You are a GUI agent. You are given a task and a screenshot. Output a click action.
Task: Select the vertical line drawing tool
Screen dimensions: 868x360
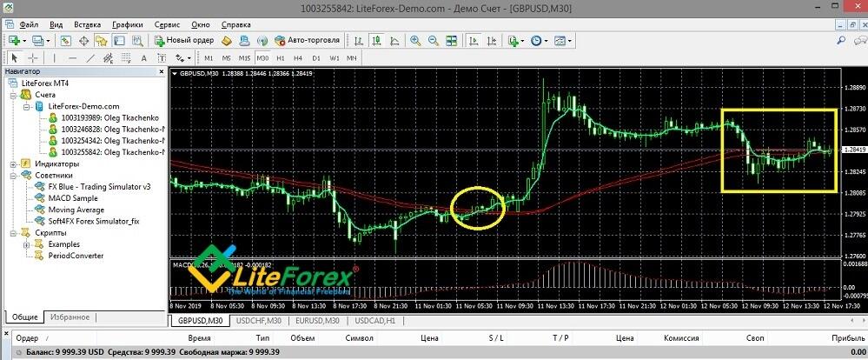[x=54, y=57]
